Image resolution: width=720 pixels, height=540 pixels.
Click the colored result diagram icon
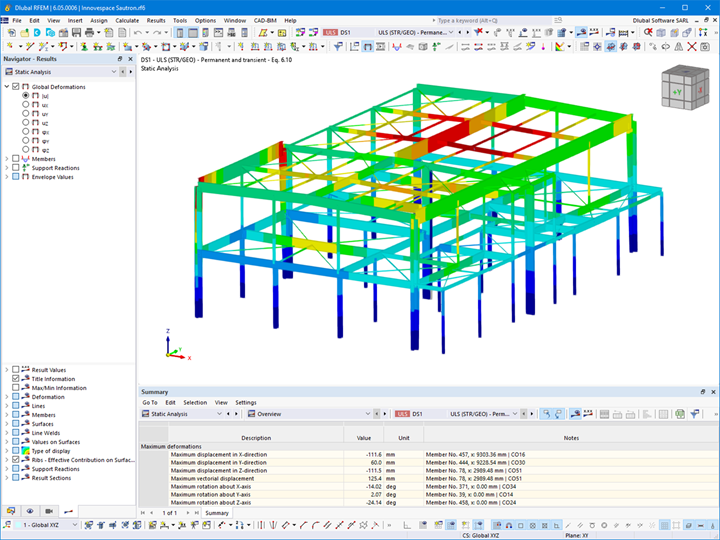(x=559, y=46)
